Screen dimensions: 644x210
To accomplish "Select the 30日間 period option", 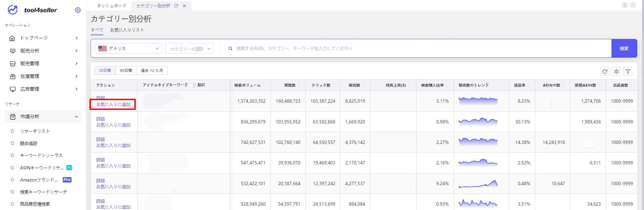I will [x=105, y=70].
